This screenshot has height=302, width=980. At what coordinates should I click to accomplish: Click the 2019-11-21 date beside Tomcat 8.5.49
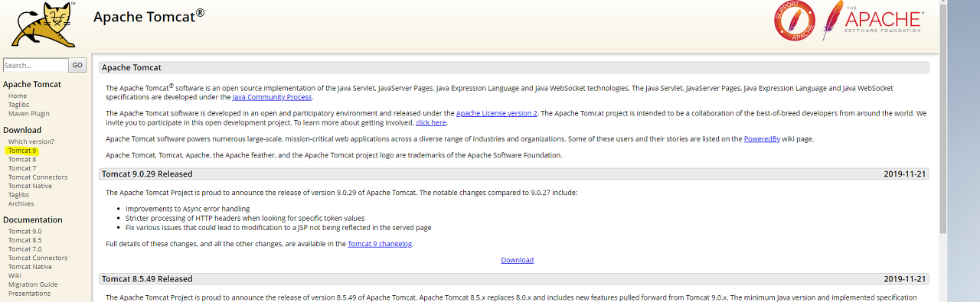(905, 279)
